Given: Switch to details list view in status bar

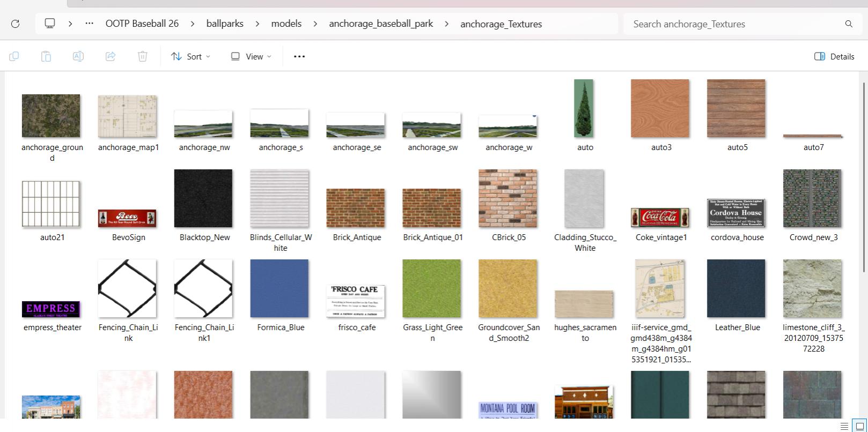Looking at the screenshot, I should [x=844, y=426].
